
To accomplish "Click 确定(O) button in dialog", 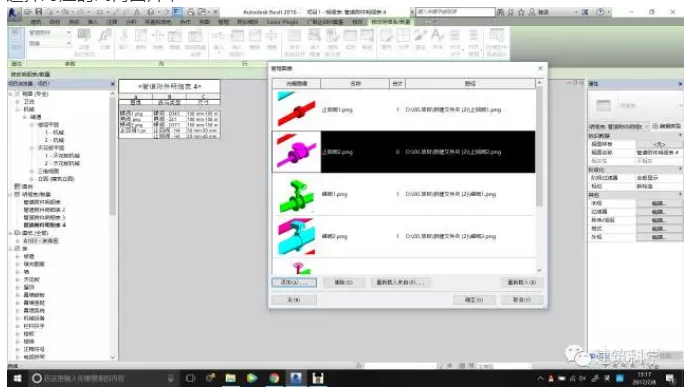I will 474,300.
